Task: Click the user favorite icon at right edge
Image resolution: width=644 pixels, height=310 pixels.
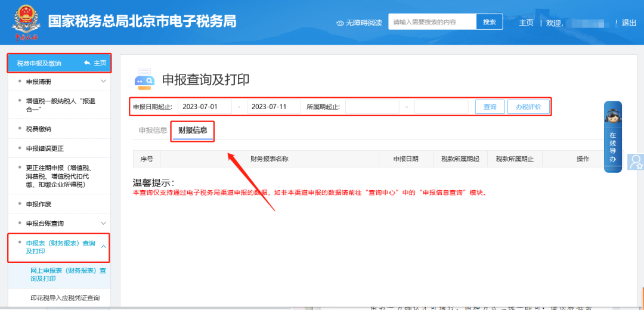Action: [x=636, y=163]
